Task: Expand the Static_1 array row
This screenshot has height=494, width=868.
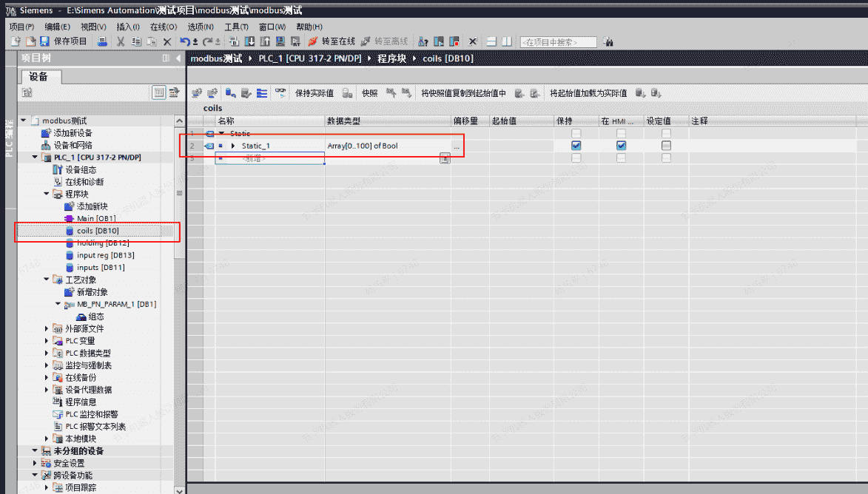Action: [x=233, y=146]
